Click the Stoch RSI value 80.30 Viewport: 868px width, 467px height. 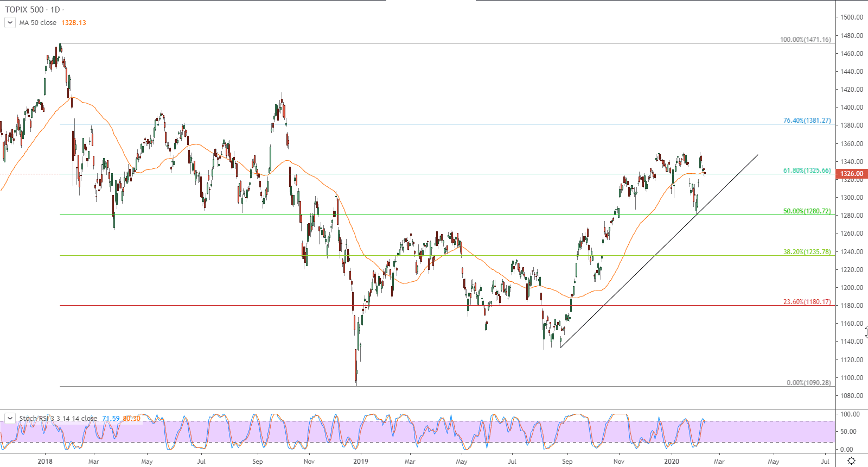(x=131, y=418)
